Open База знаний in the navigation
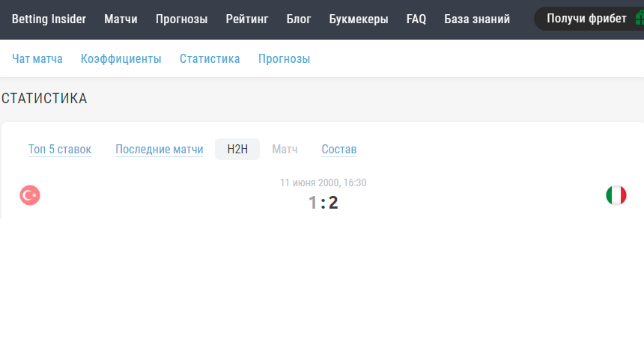644x359 pixels. click(477, 19)
